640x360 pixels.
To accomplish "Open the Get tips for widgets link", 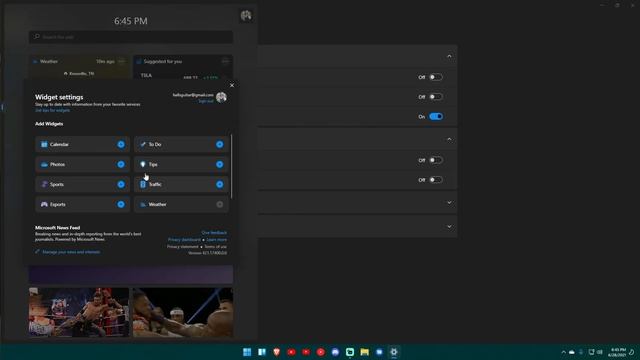I will click(x=52, y=110).
